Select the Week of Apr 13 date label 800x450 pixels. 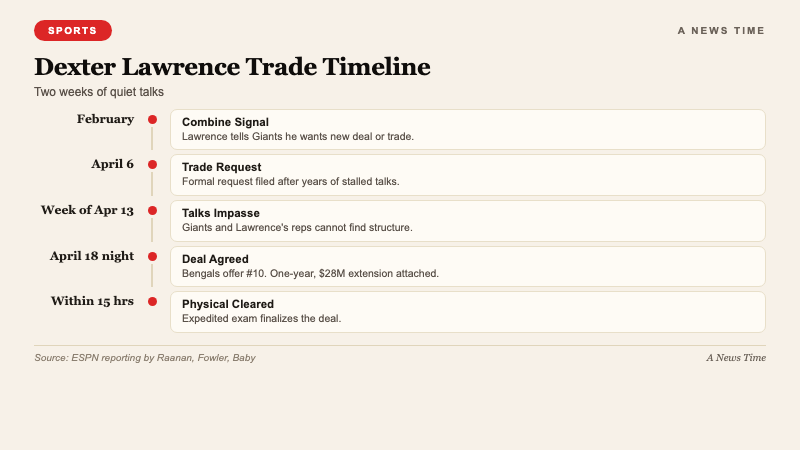(87, 210)
